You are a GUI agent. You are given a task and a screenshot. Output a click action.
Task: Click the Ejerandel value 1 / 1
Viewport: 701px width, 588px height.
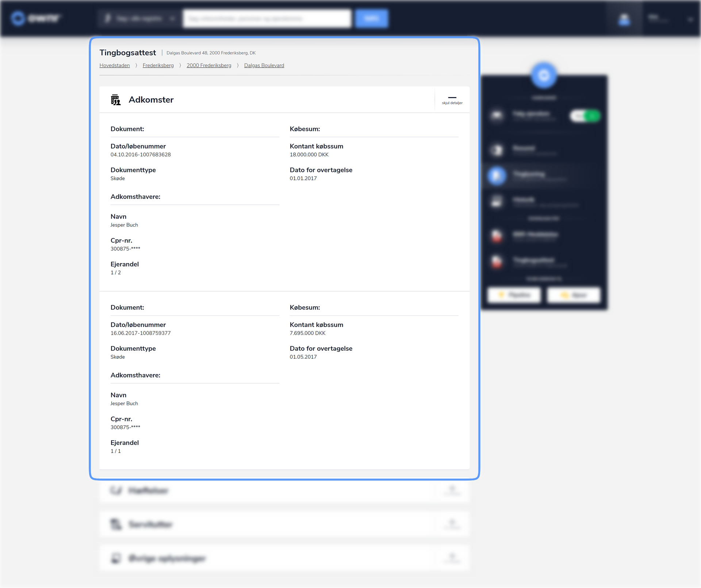coord(116,451)
